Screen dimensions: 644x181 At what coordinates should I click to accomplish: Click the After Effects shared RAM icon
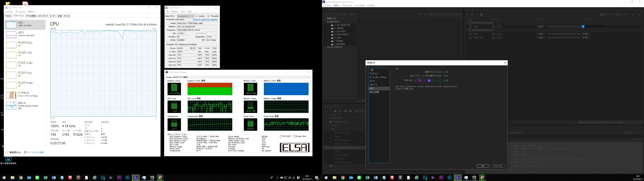415,80
